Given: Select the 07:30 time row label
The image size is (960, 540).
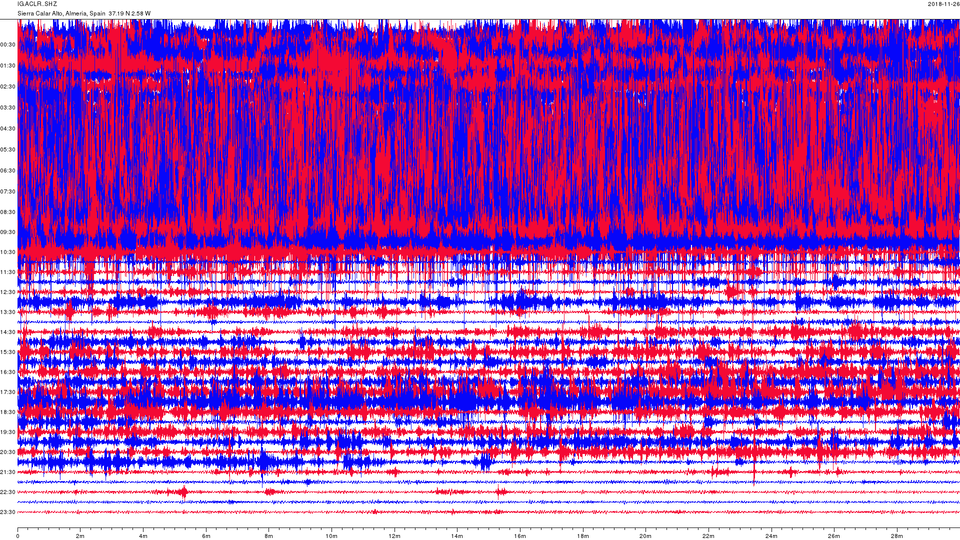Looking at the screenshot, I should pos(8,191).
